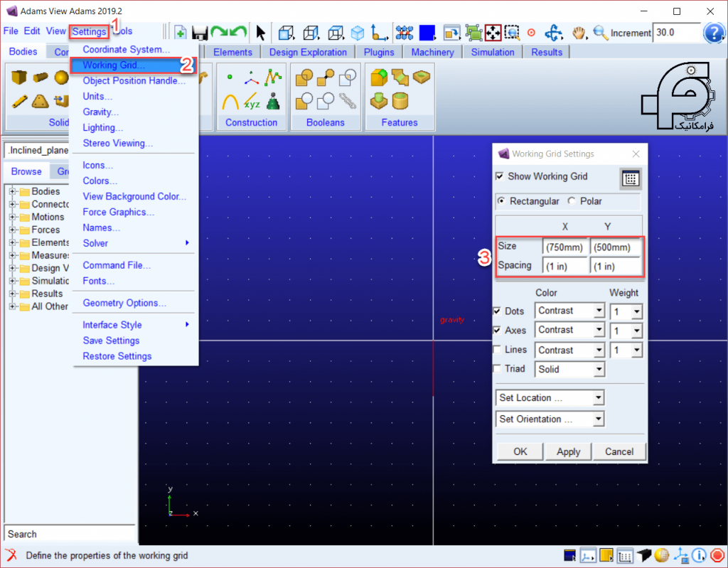
Task: Create a link body from ribbon
Action: point(19,101)
